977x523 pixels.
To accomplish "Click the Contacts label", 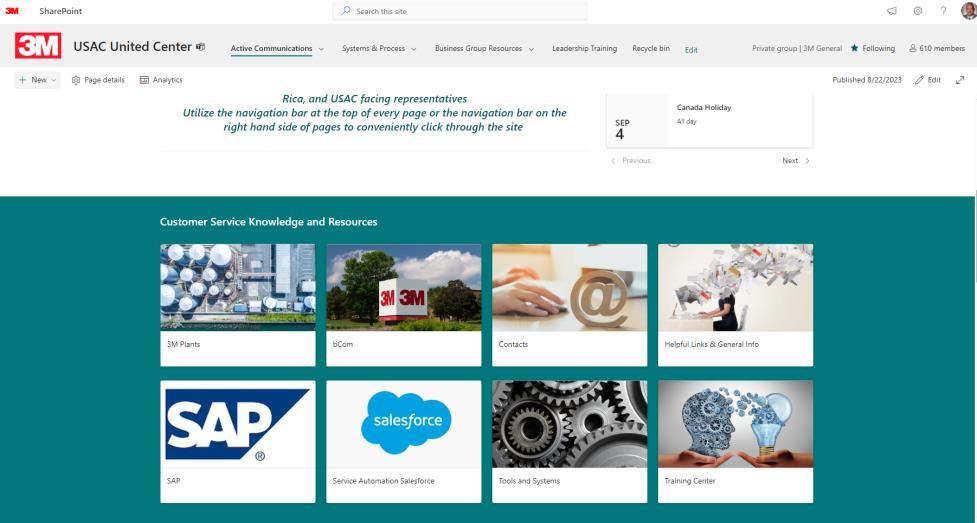I will [513, 344].
